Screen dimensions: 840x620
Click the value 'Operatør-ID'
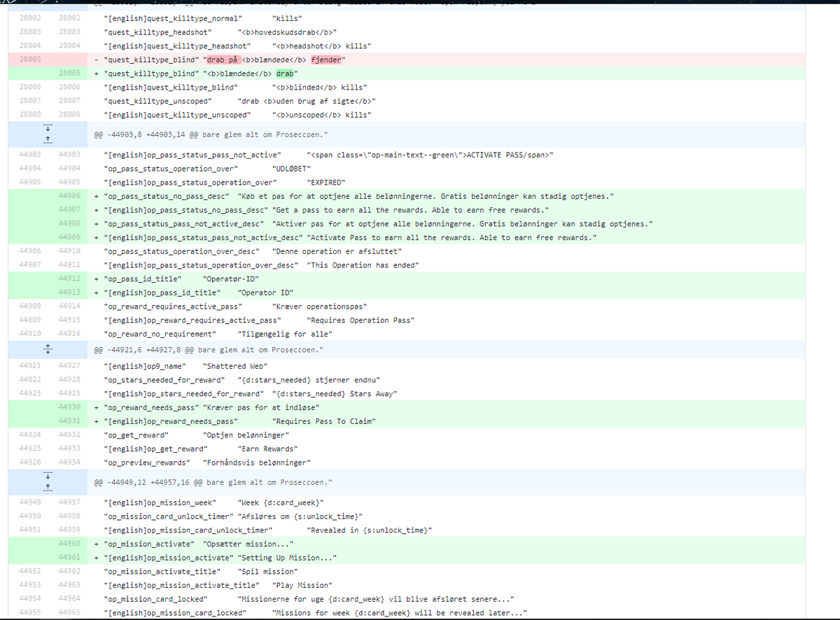point(231,279)
